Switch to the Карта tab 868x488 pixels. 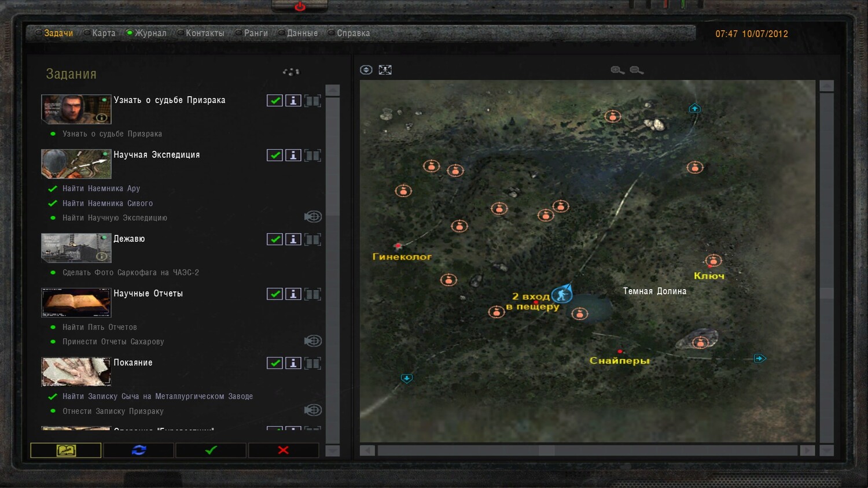[x=104, y=34]
